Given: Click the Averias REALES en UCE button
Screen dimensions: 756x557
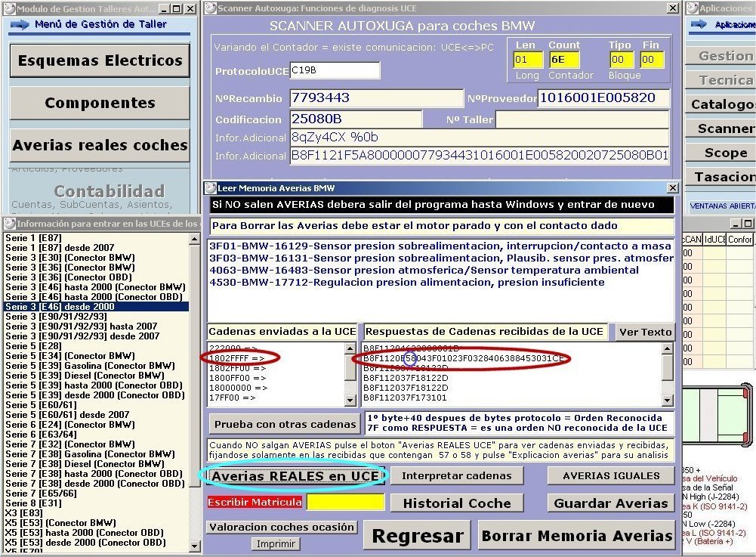Looking at the screenshot, I should (295, 476).
